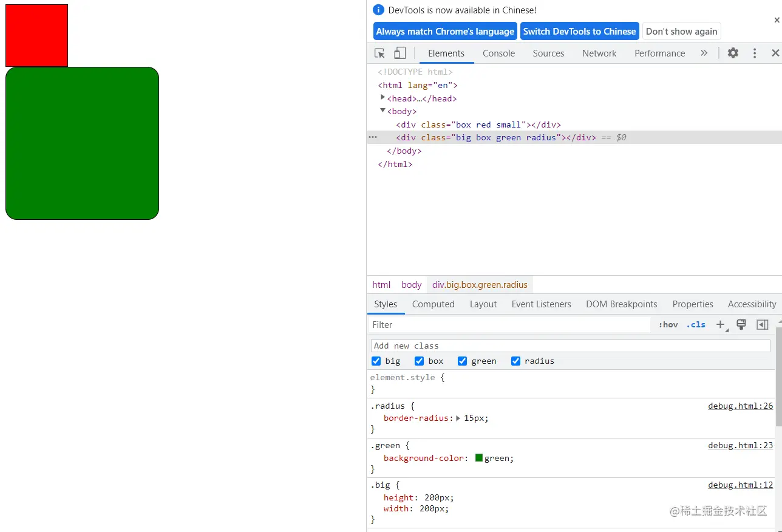Viewport: 782px width, 532px height.
Task: Select the html lang="en" node
Action: (418, 85)
